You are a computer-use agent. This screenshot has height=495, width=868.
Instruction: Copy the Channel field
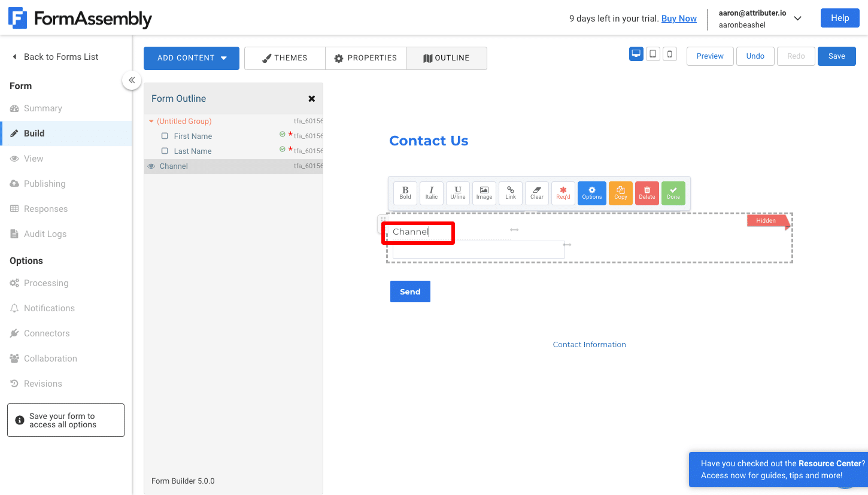620,193
